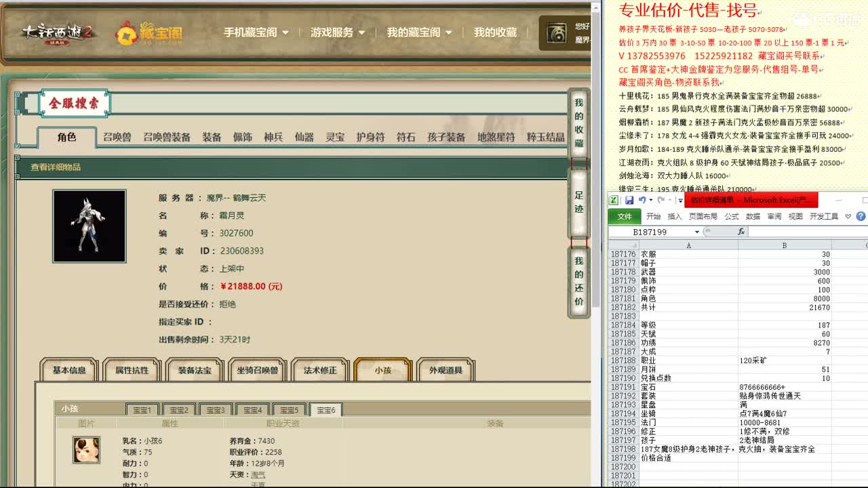Image resolution: width=868 pixels, height=488 pixels.
Task: Switch to 外观道具 detail tab
Action: (446, 370)
